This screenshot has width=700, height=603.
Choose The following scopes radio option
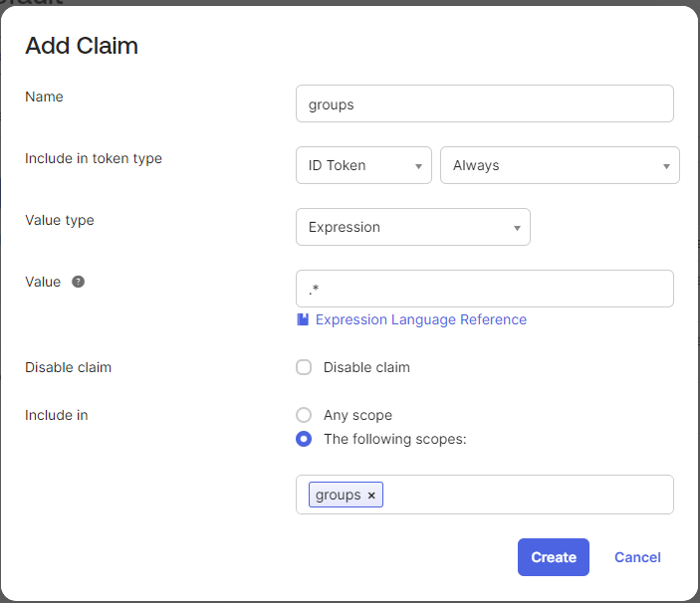tap(304, 440)
